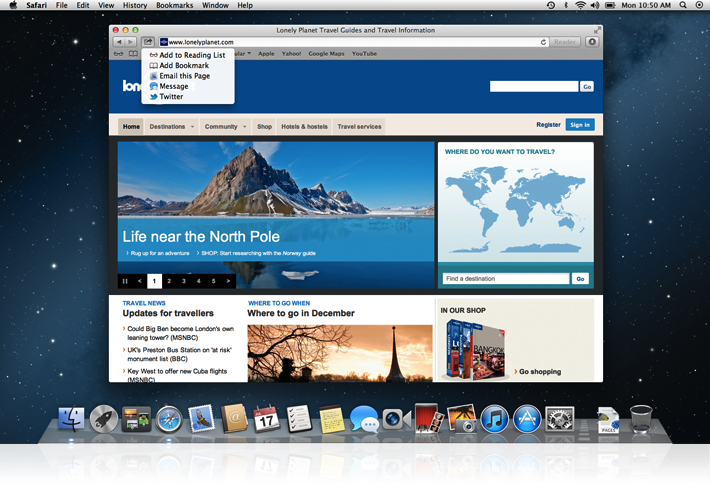This screenshot has height=484, width=710.
Task: Open Reading List glasses icon in bookmarks bar
Action: (x=119, y=53)
